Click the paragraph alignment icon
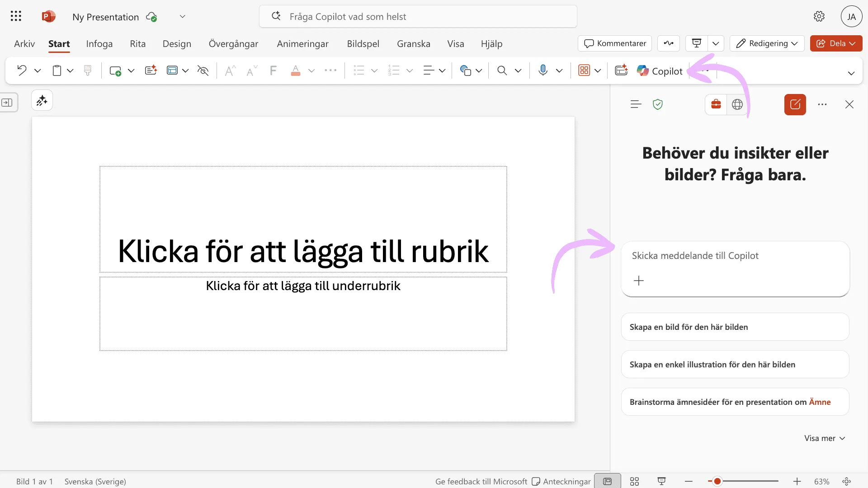The height and width of the screenshot is (488, 868). click(429, 70)
